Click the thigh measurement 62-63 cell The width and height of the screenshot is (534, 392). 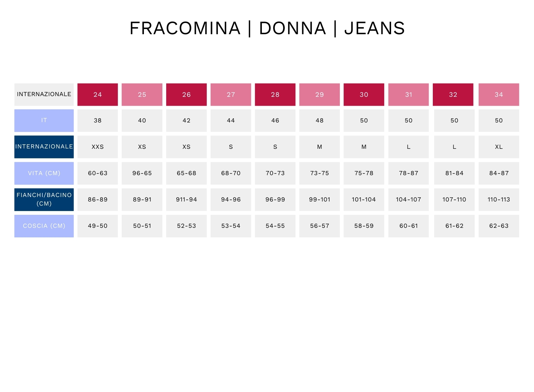coord(499,226)
